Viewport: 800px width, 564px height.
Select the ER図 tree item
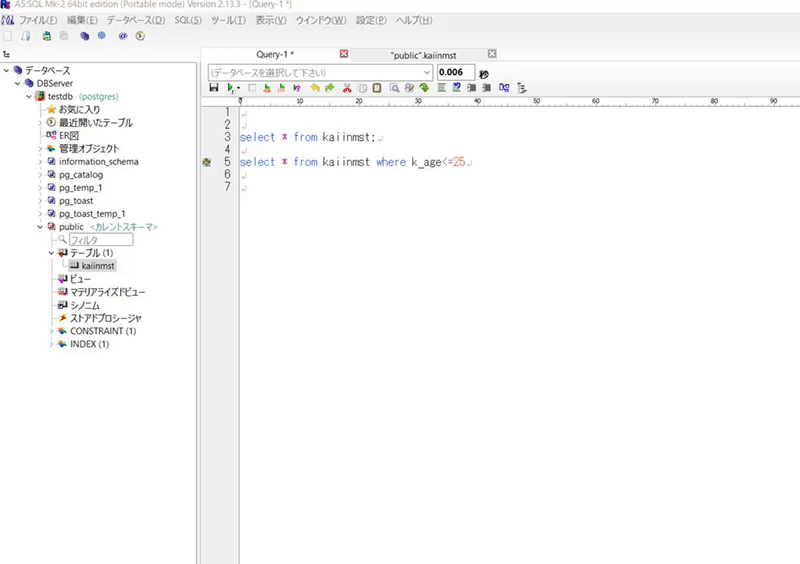(x=69, y=135)
